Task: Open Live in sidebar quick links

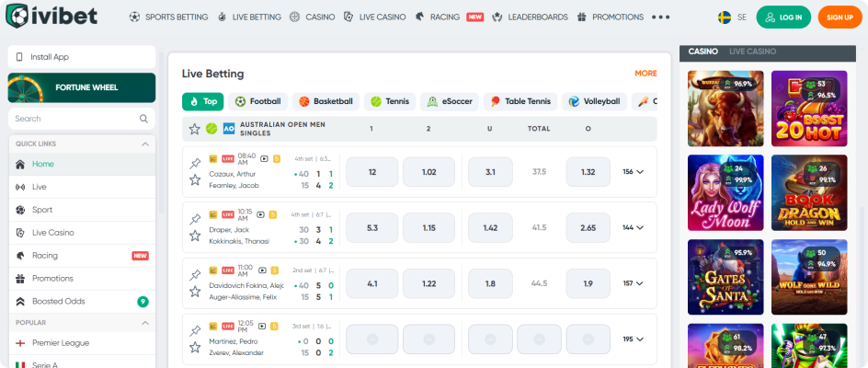Action: tap(82, 188)
